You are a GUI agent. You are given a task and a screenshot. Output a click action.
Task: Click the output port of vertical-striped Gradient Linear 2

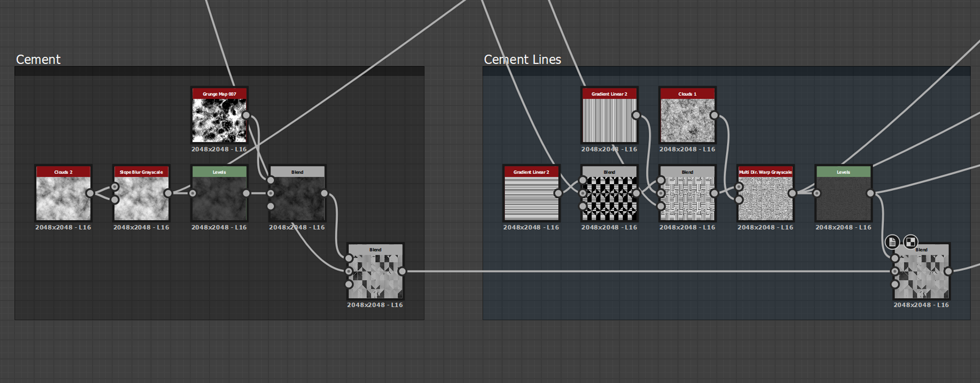click(636, 115)
